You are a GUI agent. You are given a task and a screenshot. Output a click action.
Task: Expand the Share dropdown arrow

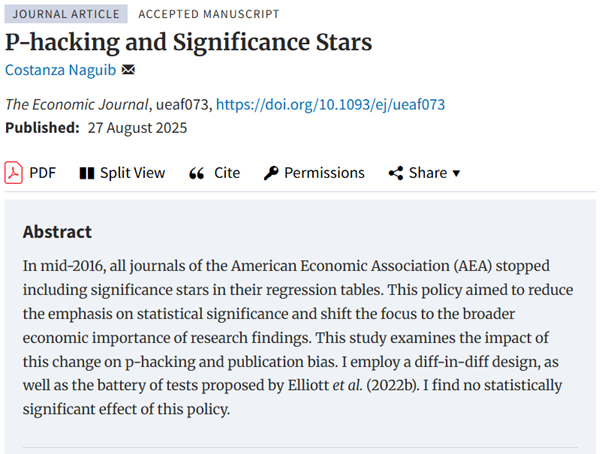457,173
